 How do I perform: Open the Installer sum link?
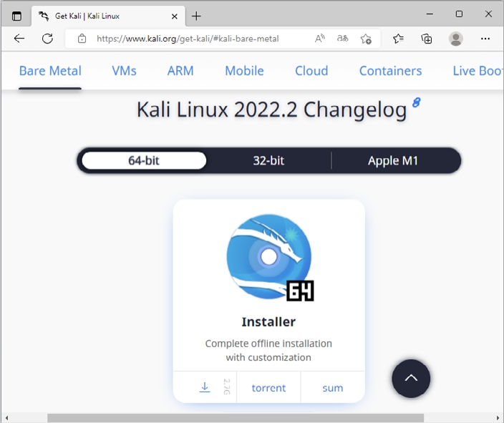[333, 388]
